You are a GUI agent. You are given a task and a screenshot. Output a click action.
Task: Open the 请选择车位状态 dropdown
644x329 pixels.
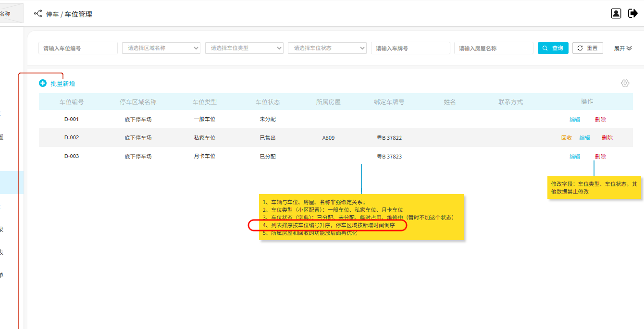(x=327, y=48)
